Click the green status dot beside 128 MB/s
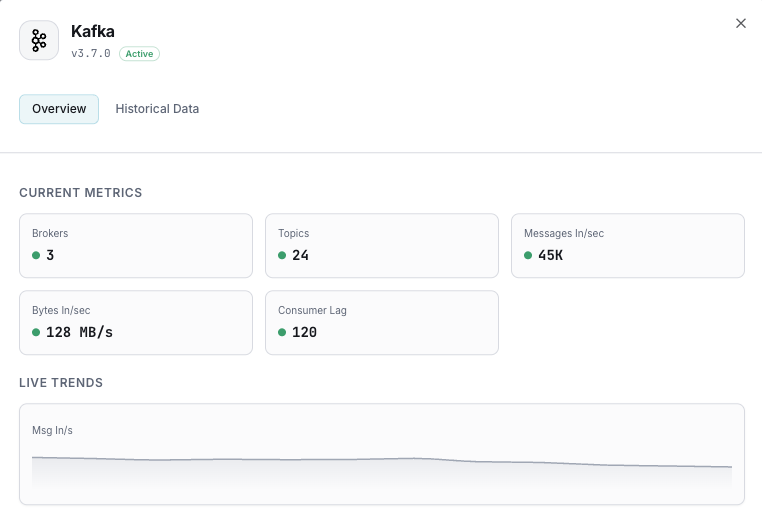The width and height of the screenshot is (762, 521). tap(36, 332)
